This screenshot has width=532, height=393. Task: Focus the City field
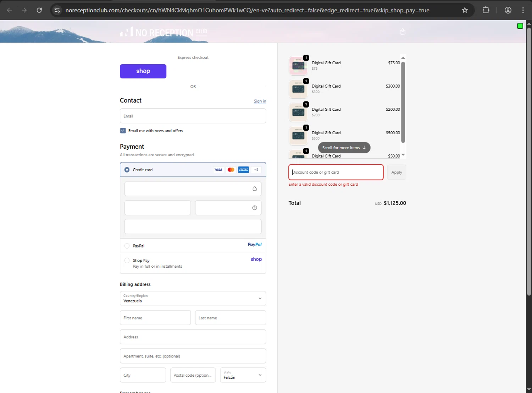point(143,375)
